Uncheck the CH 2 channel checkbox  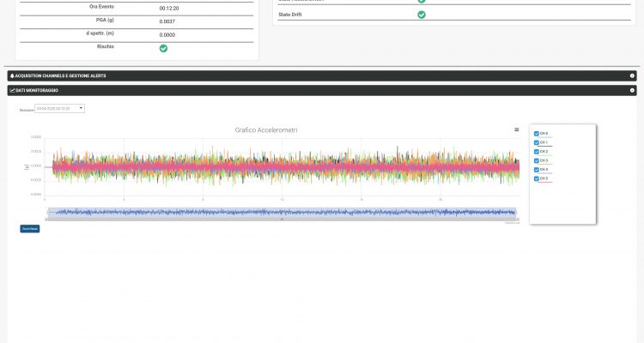[x=537, y=152]
